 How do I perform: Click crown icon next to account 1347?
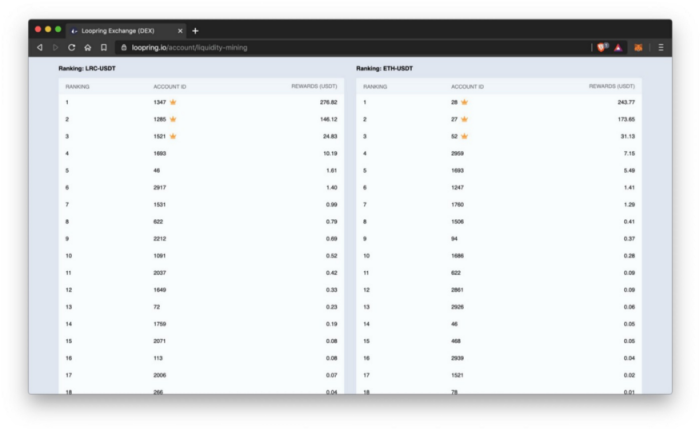173,102
